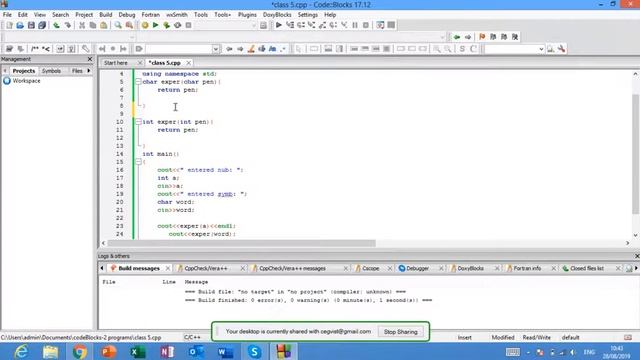Image resolution: width=640 pixels, height=360 pixels.
Task: Open Excel from the taskbar
Action: 138,351
